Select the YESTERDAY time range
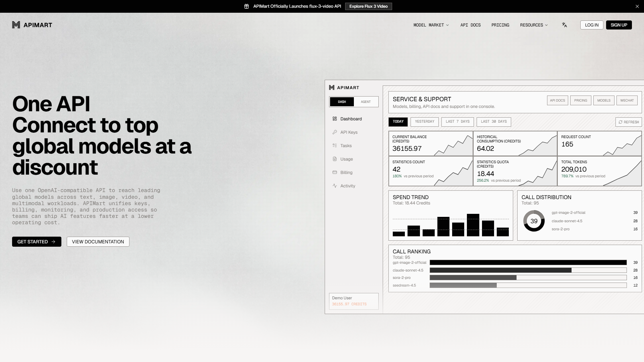 [x=425, y=122]
